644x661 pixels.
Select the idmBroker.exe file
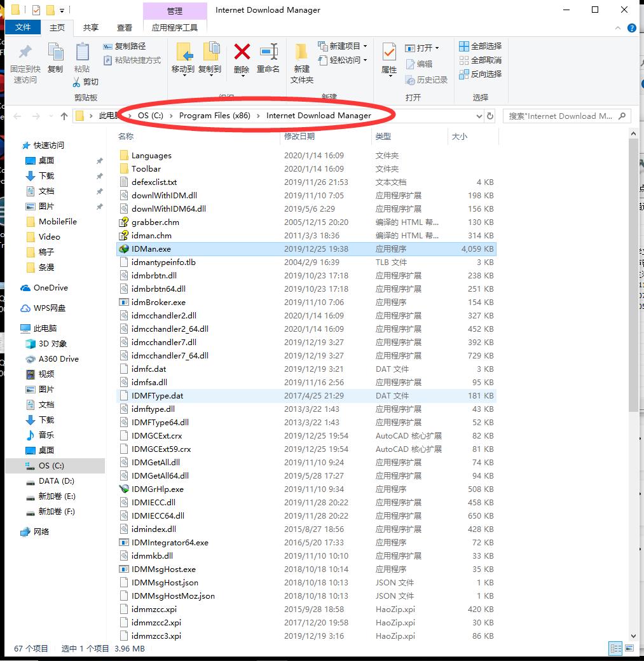click(x=306, y=303)
